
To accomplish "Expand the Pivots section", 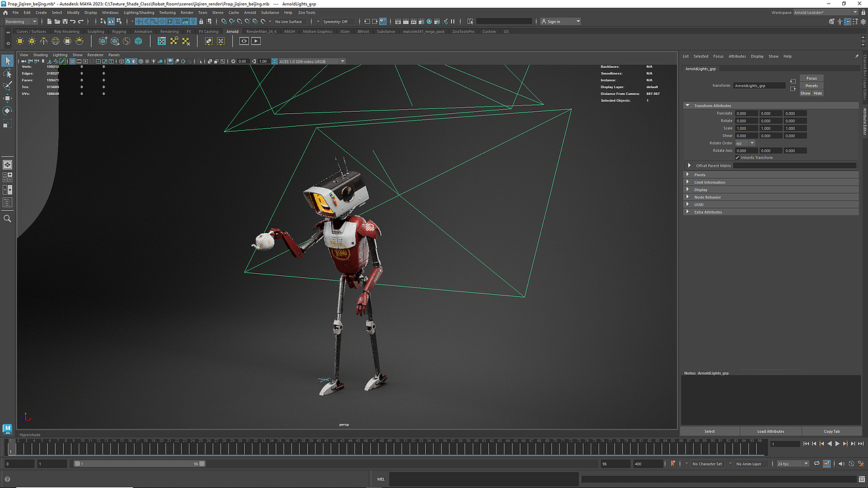I will [x=771, y=175].
